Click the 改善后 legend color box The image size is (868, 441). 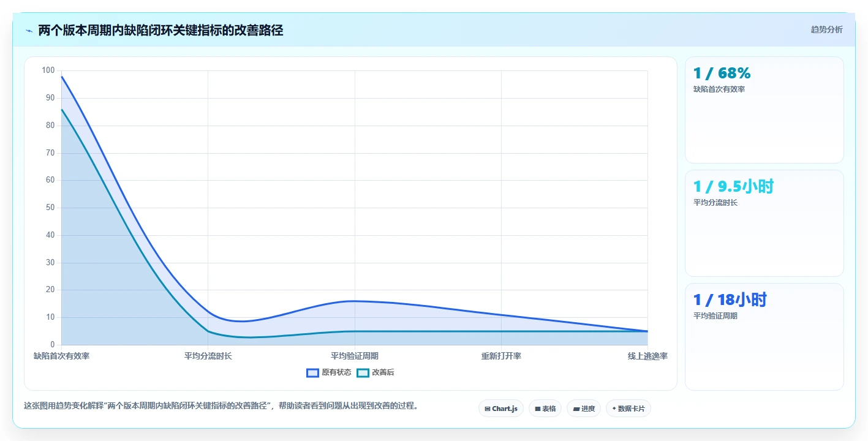[363, 372]
